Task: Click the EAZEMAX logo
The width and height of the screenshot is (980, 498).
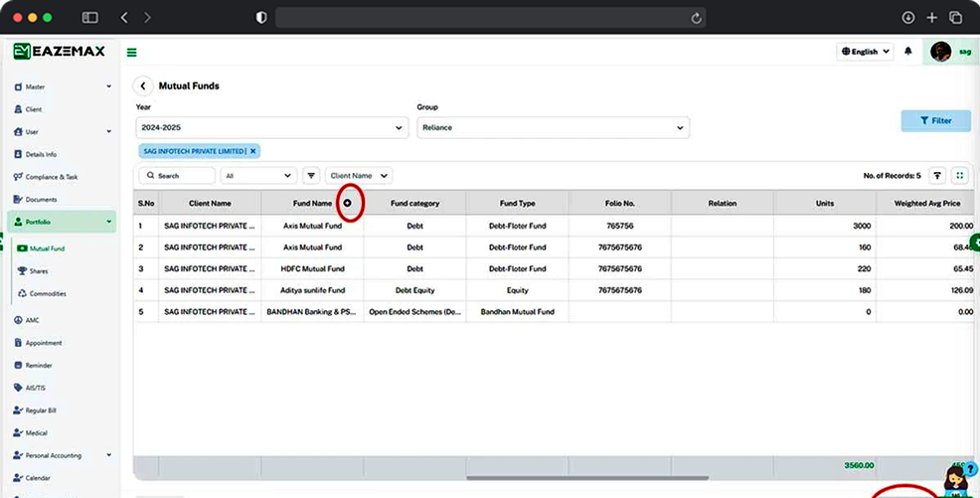Action: coord(60,52)
